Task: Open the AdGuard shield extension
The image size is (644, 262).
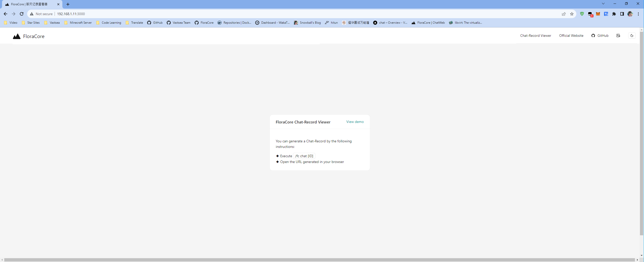Action: [582, 14]
